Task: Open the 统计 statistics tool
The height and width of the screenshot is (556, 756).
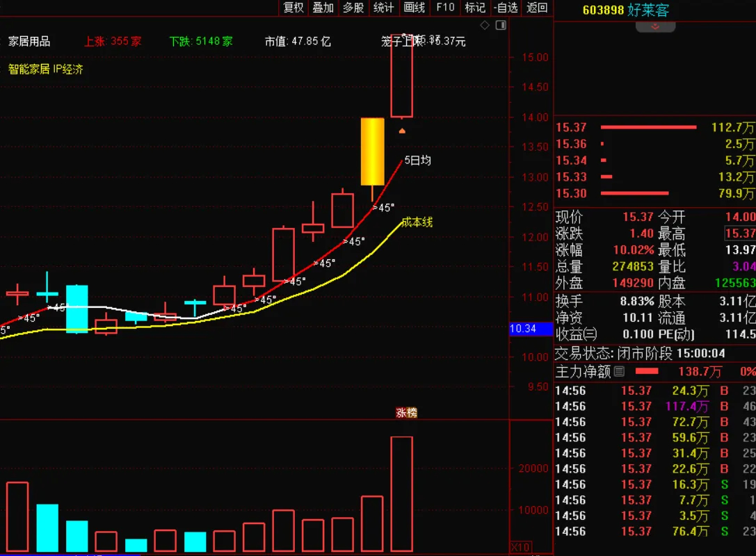Action: point(382,8)
